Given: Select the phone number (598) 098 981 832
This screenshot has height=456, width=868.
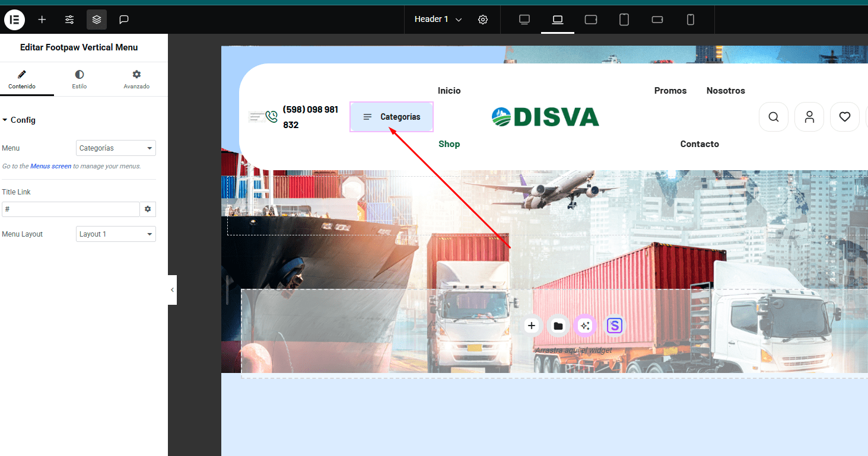Looking at the screenshot, I should click(x=310, y=117).
